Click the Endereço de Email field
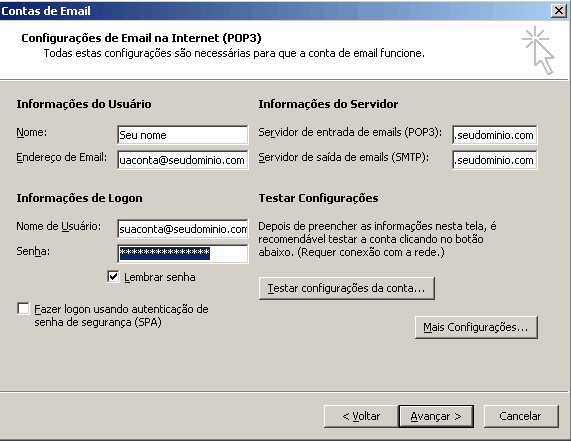The image size is (571, 441). [x=183, y=160]
